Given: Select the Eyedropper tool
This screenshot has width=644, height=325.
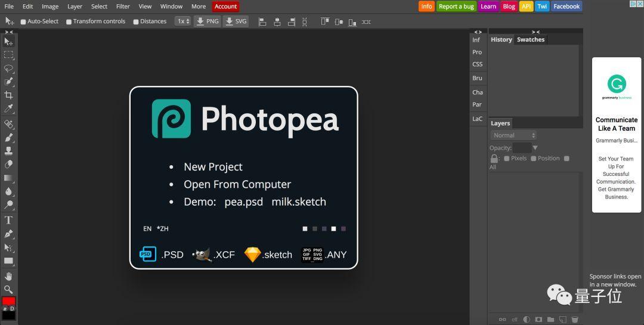Looking at the screenshot, I should 8,109.
